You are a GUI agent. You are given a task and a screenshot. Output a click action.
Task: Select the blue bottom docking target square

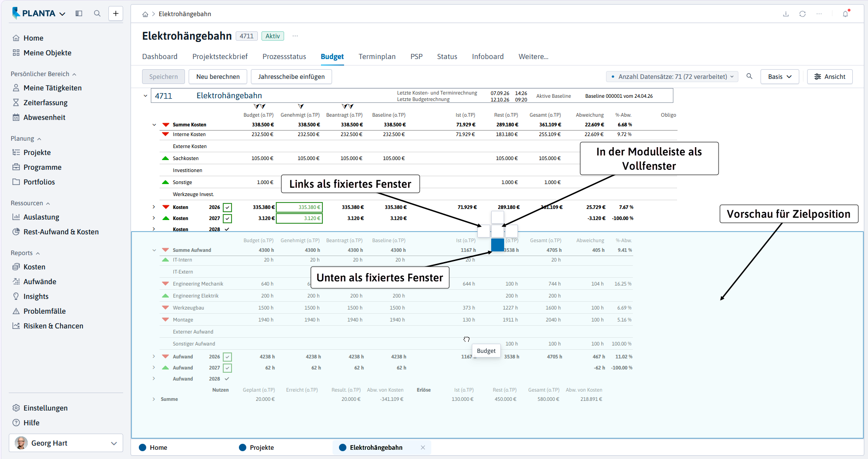click(498, 245)
